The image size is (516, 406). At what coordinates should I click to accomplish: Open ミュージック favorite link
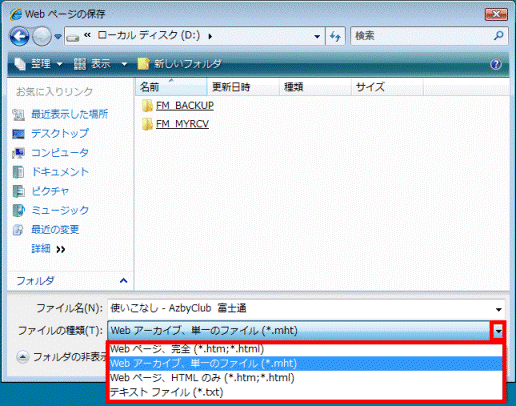60,210
